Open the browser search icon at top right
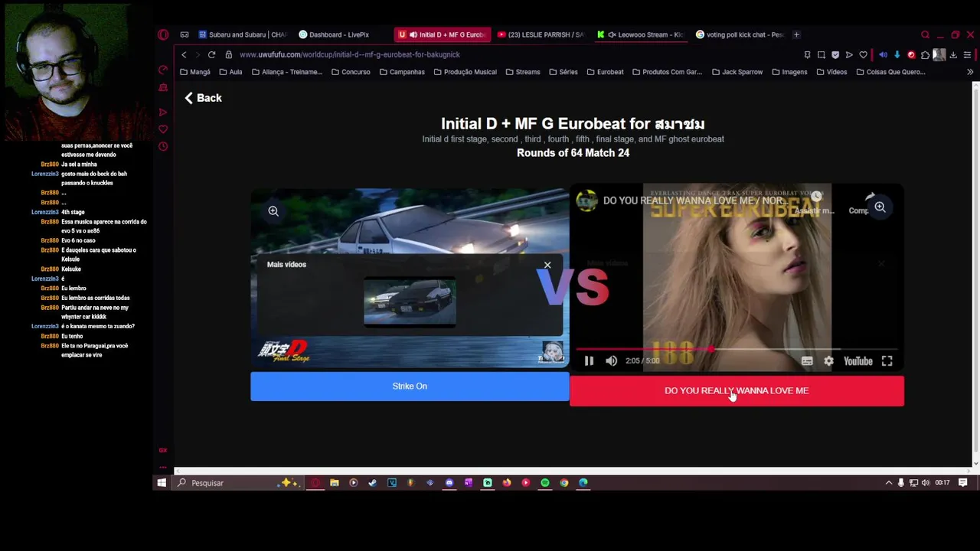The image size is (980, 551). [925, 34]
